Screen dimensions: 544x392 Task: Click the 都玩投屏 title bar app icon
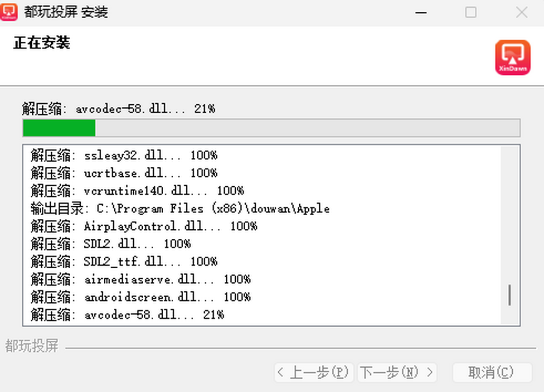click(9, 12)
